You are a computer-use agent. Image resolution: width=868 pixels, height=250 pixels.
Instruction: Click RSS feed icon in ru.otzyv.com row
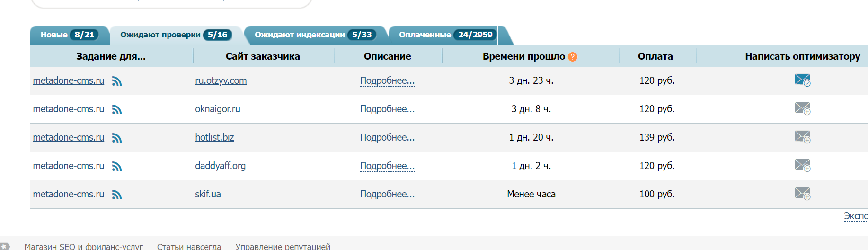tap(117, 81)
